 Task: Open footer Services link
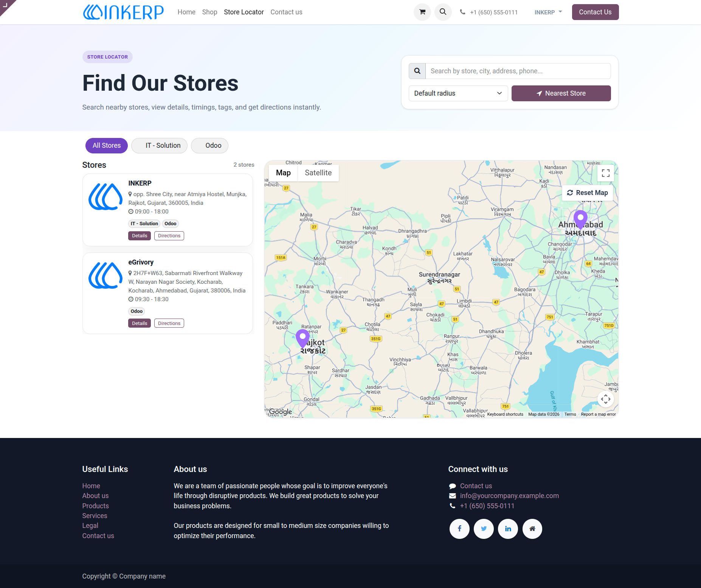pyautogui.click(x=95, y=516)
